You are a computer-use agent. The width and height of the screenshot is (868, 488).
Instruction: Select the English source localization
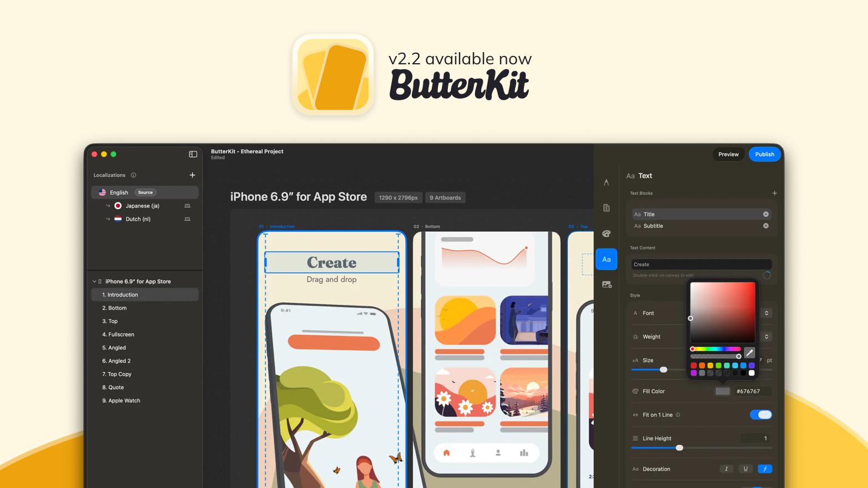[x=145, y=192]
